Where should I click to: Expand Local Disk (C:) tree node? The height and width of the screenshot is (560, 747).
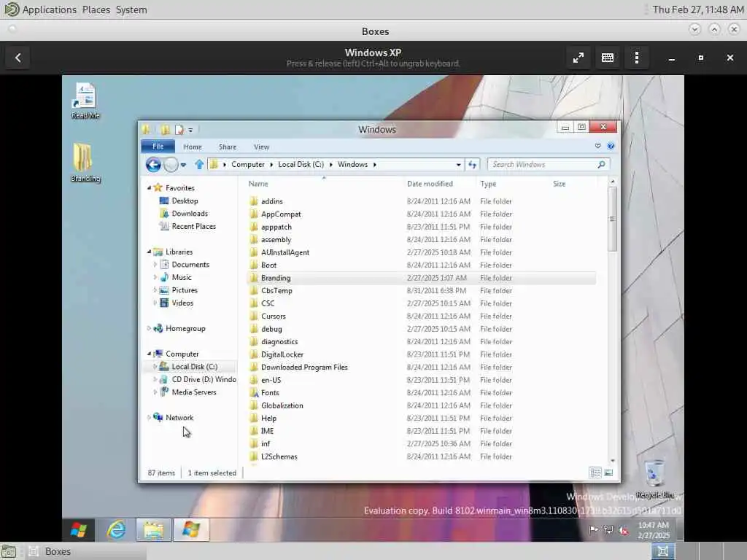pos(155,366)
